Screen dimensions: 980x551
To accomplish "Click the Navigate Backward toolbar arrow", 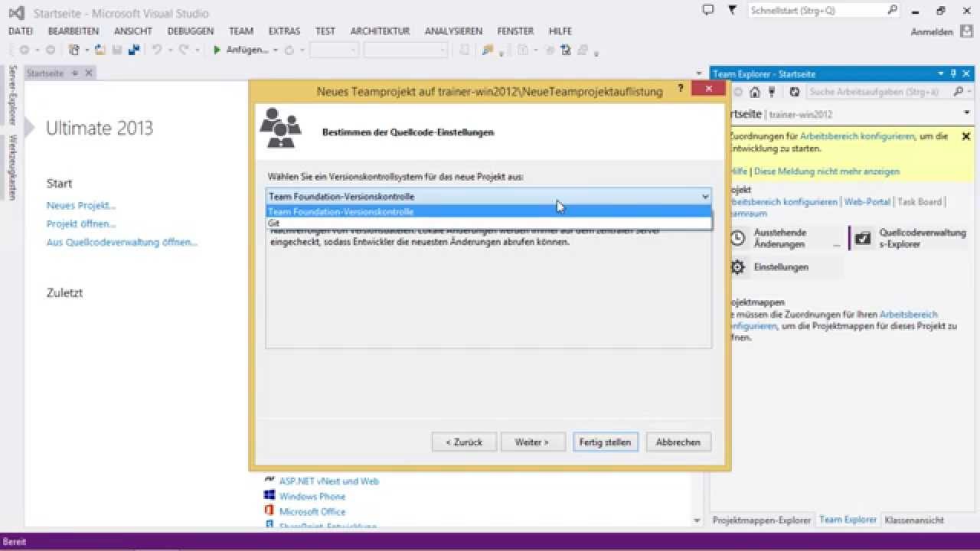I will click(x=24, y=50).
